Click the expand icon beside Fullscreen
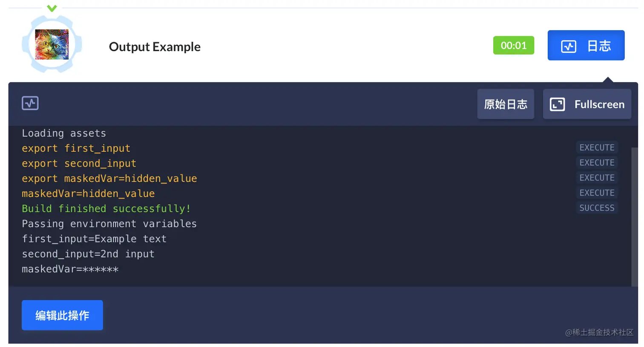Image resolution: width=644 pixels, height=347 pixels. (x=557, y=104)
